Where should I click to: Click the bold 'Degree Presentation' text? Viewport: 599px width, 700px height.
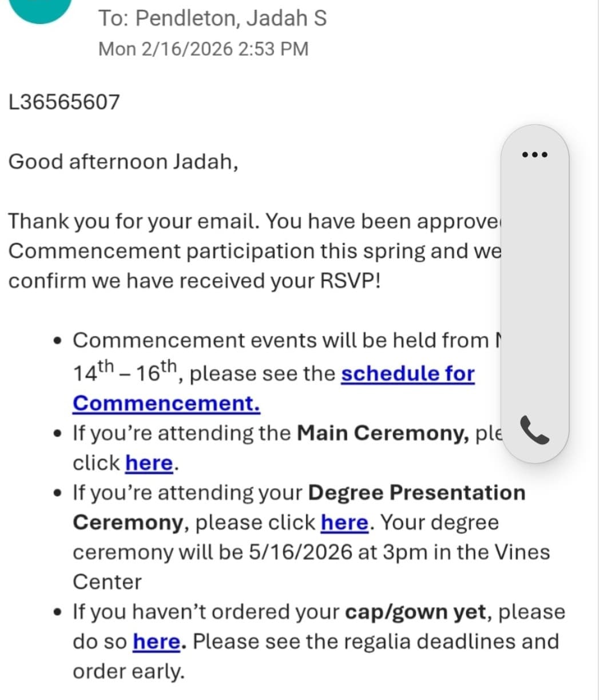pyautogui.click(x=416, y=493)
